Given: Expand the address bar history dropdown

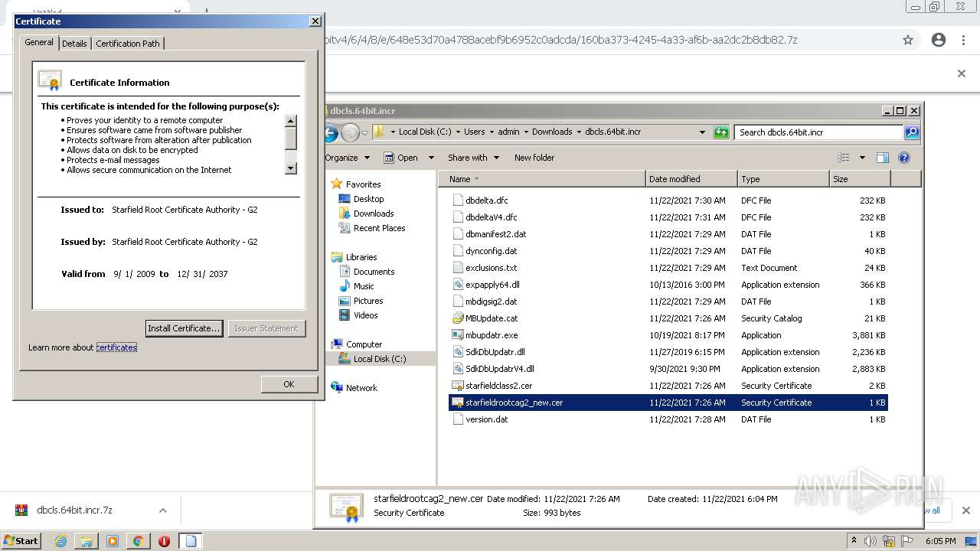Looking at the screenshot, I should pos(702,132).
